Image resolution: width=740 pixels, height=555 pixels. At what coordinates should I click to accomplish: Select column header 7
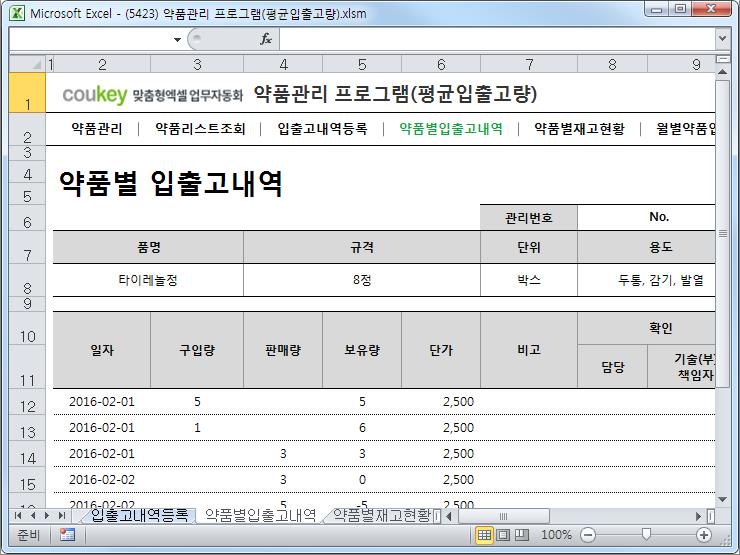[x=529, y=64]
